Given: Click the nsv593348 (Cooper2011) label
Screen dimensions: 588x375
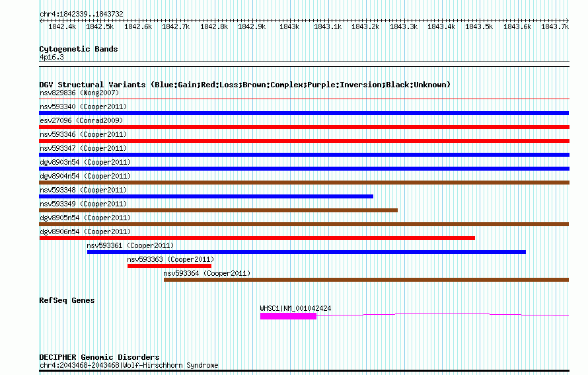Looking at the screenshot, I should coord(83,190).
